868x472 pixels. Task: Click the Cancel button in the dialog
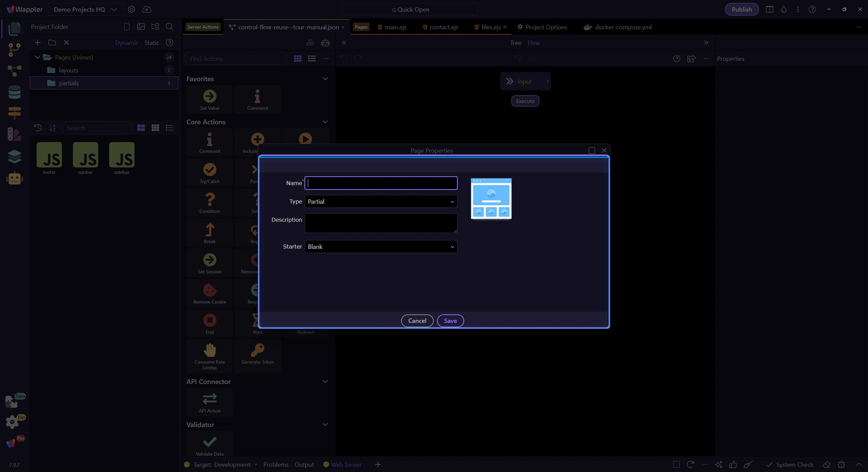pos(417,321)
